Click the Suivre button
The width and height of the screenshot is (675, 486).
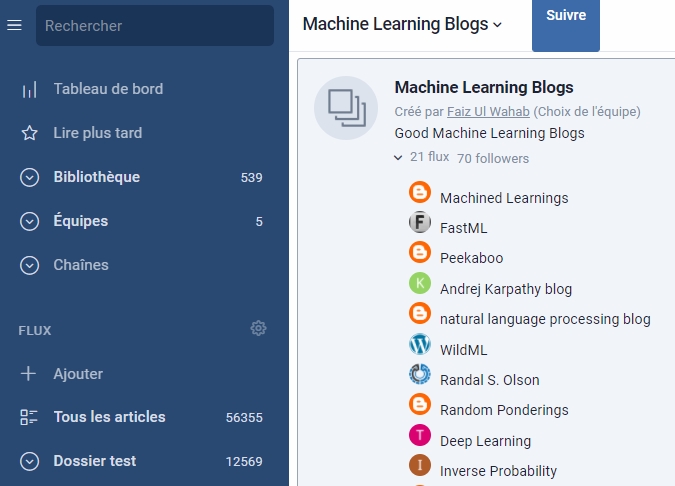coord(566,25)
